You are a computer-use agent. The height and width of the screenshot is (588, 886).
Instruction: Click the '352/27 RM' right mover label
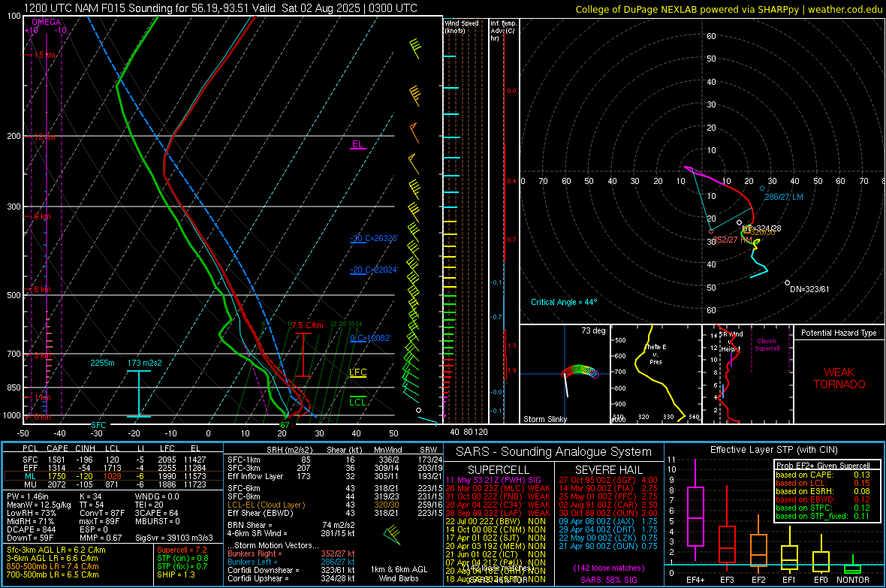[733, 240]
